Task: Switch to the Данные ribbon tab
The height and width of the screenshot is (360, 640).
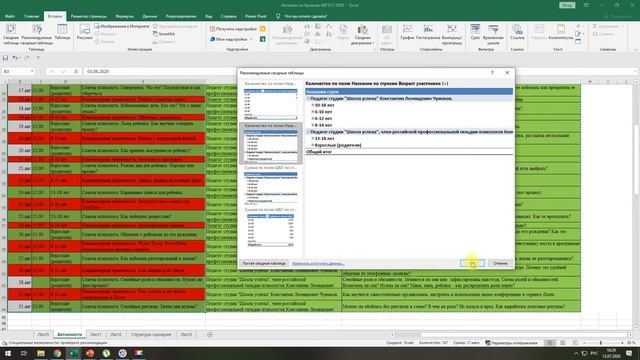Action: [x=149, y=16]
